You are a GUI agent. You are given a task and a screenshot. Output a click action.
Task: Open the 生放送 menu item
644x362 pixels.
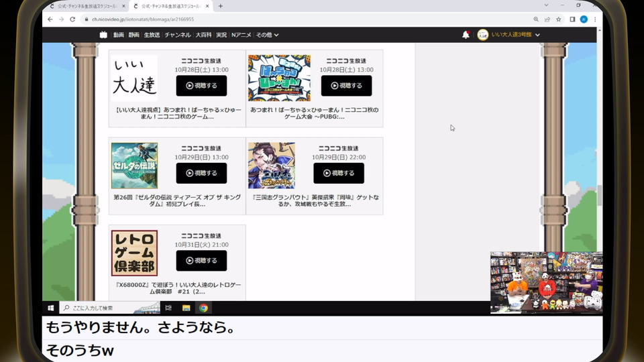[152, 35]
